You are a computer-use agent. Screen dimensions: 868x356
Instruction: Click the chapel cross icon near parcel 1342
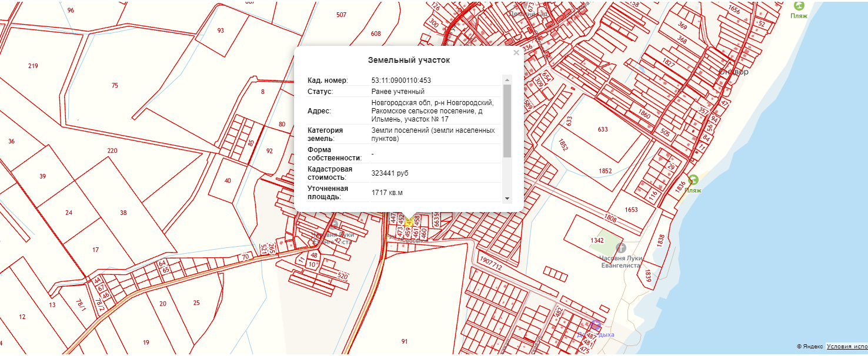(621, 247)
